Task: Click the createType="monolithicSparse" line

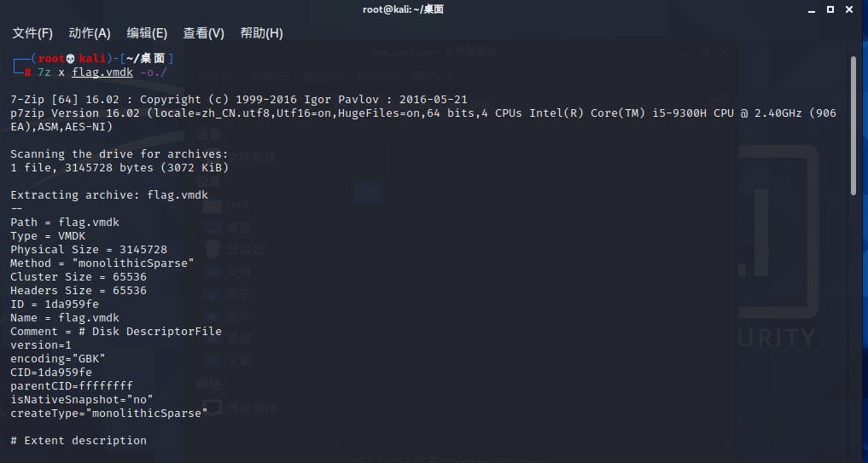Action: (109, 414)
